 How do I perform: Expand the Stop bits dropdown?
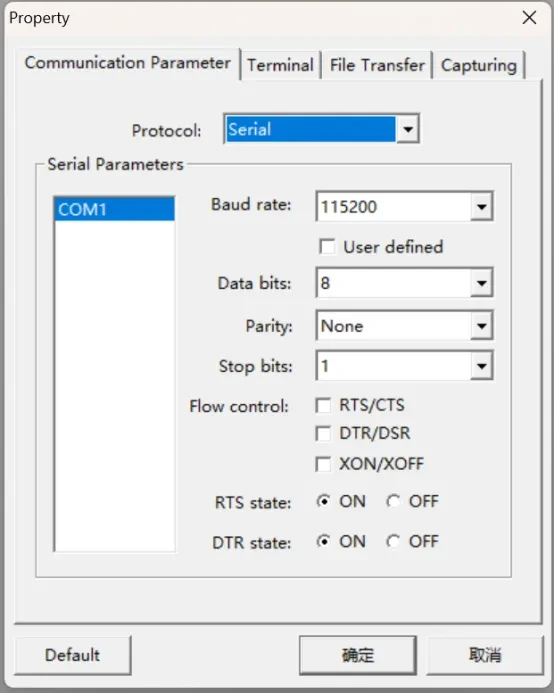tap(481, 366)
